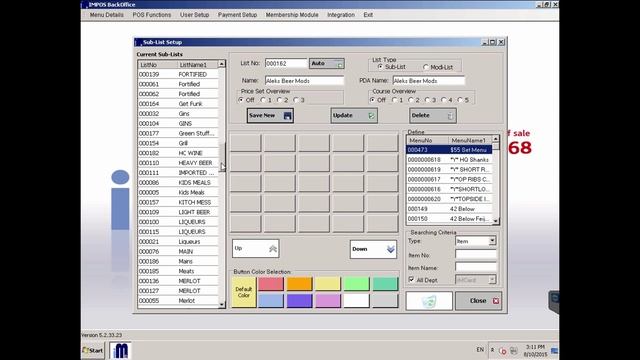Set Price Set Overview to 2
Image resolution: width=640 pixels, height=360 pixels.
(280, 100)
